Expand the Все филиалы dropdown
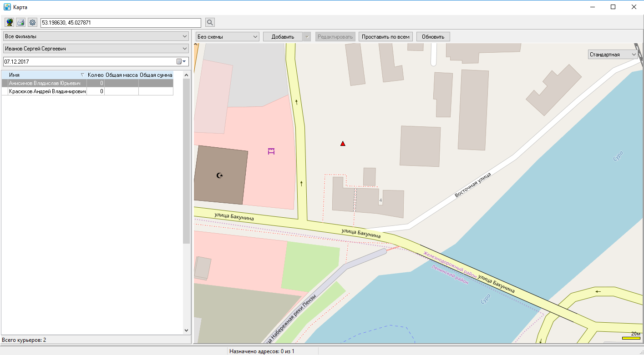Viewport: 644px width, 355px height. pos(185,36)
